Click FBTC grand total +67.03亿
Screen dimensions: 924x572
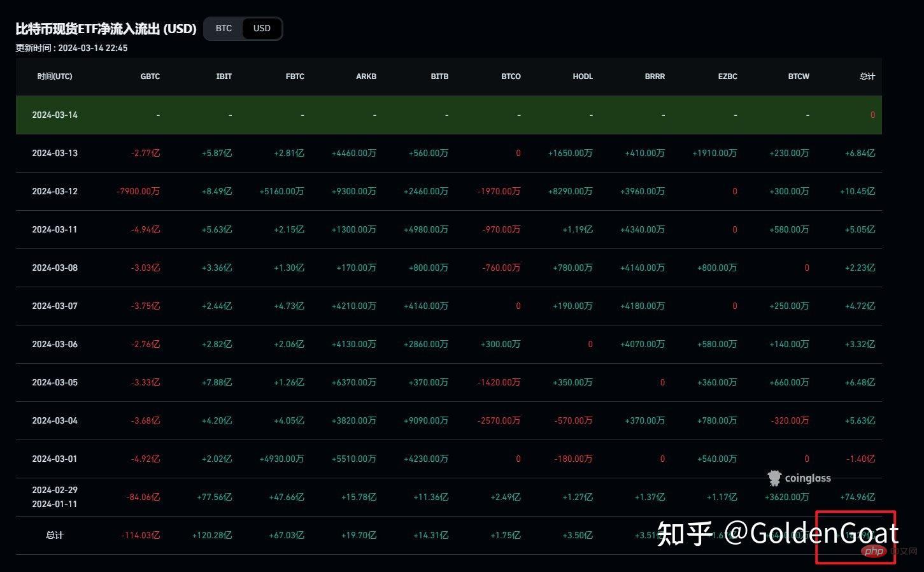pyautogui.click(x=287, y=536)
